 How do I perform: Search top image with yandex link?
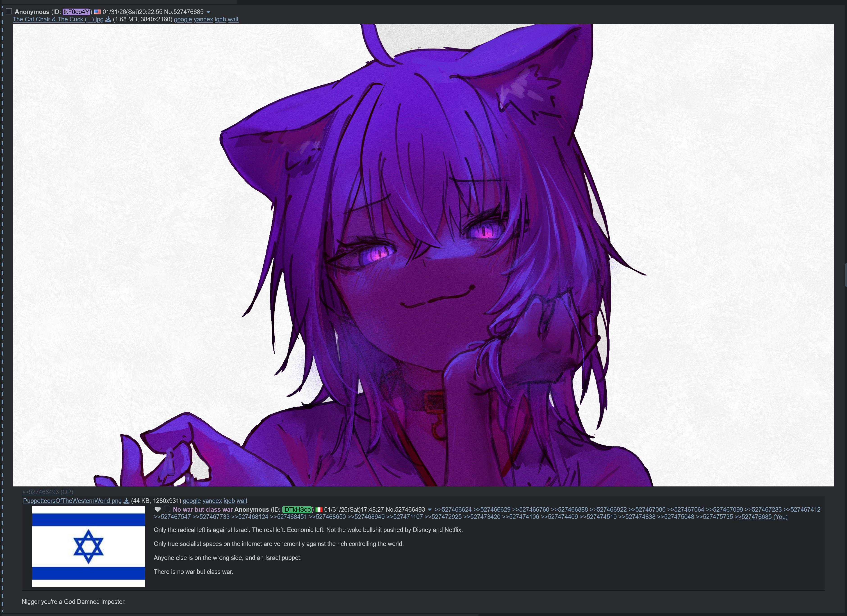203,19
